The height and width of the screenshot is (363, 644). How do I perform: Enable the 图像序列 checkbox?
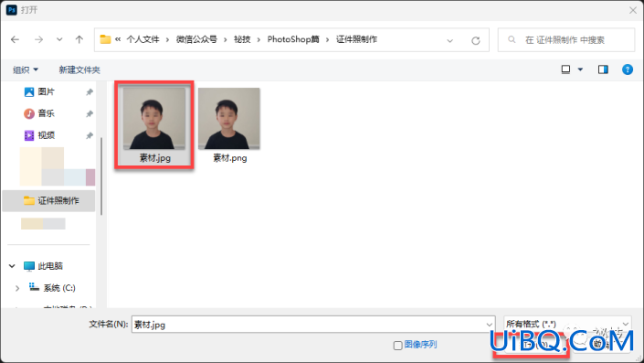coord(397,346)
